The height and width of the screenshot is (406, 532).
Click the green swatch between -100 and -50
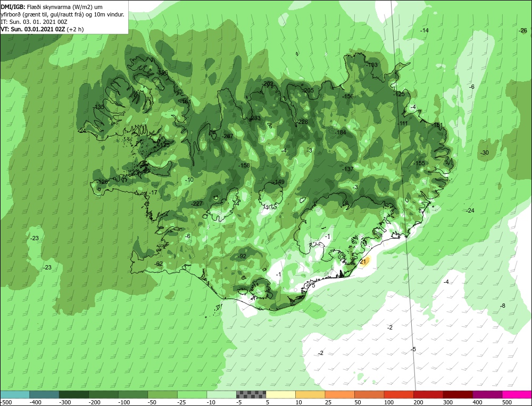(x=132, y=394)
